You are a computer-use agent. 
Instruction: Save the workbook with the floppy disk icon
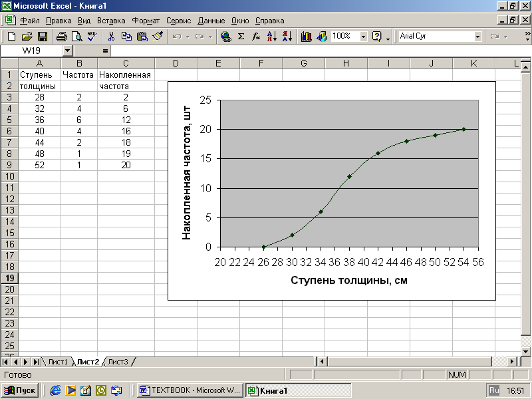[x=43, y=37]
